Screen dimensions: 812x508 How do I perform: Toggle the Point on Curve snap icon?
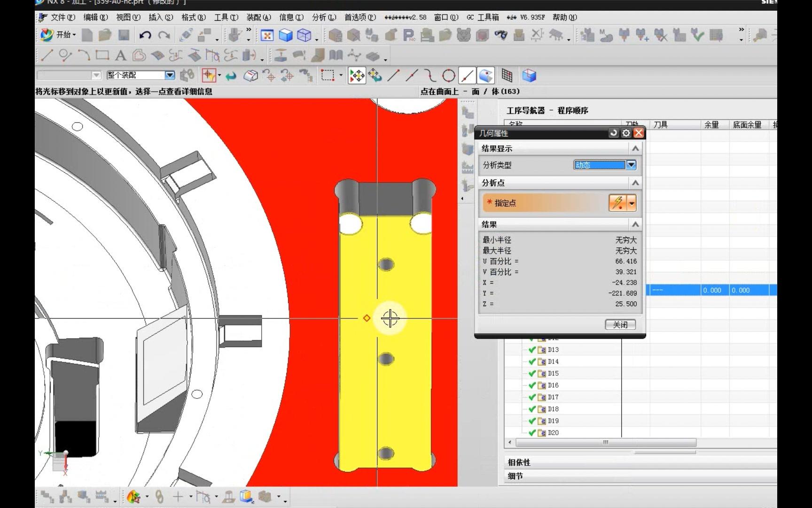pyautogui.click(x=467, y=76)
